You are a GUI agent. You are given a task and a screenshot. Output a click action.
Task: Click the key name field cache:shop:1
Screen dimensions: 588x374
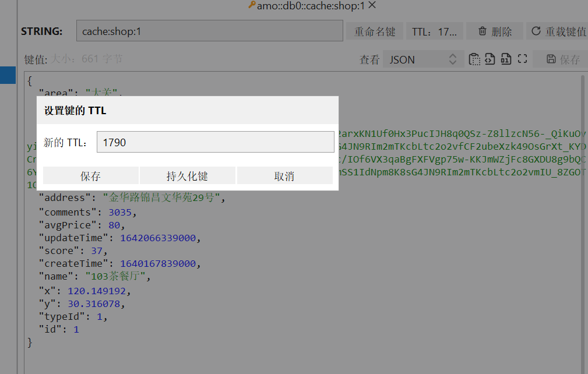pos(210,31)
